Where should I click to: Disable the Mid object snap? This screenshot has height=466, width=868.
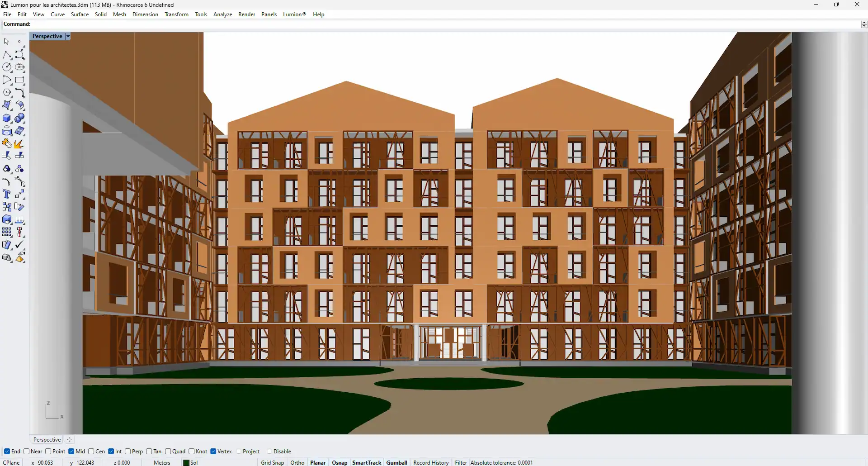pos(71,451)
